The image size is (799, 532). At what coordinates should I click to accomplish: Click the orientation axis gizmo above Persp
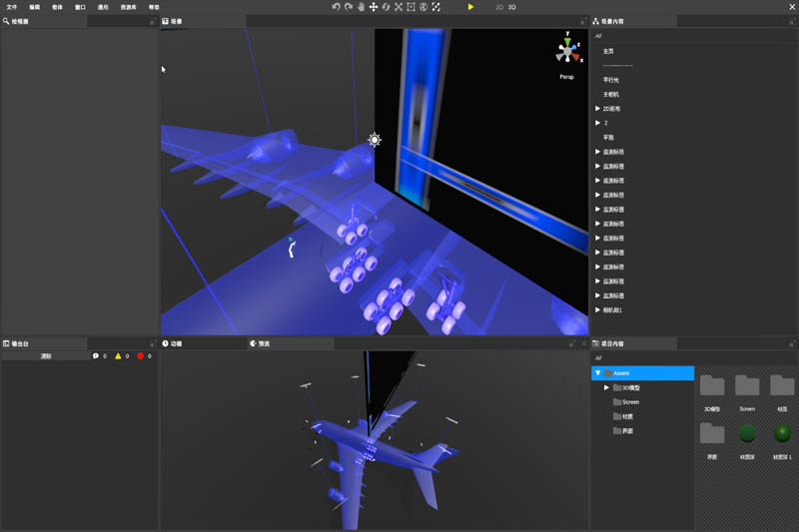(566, 52)
